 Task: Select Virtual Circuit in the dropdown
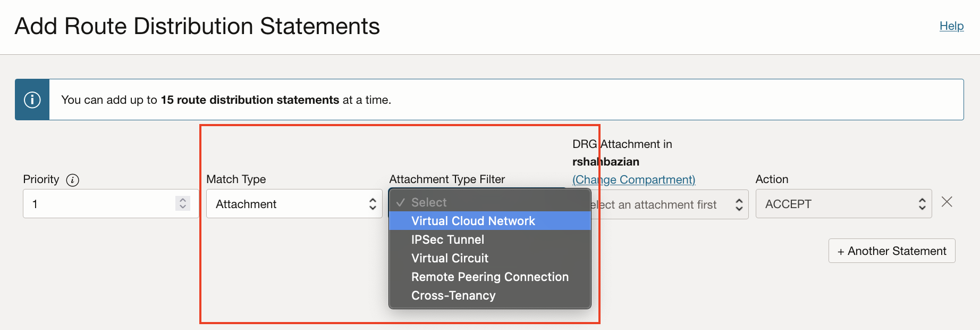[450, 258]
